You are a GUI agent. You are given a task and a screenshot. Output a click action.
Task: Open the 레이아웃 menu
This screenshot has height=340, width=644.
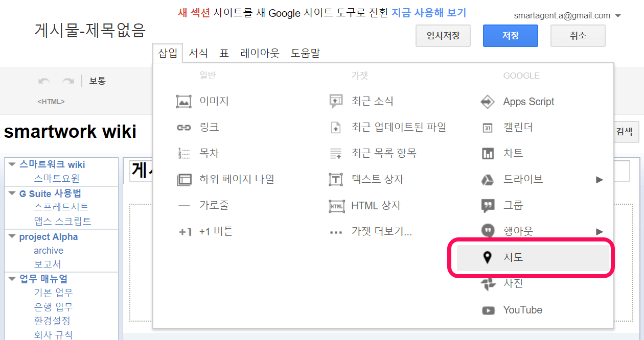pyautogui.click(x=260, y=53)
